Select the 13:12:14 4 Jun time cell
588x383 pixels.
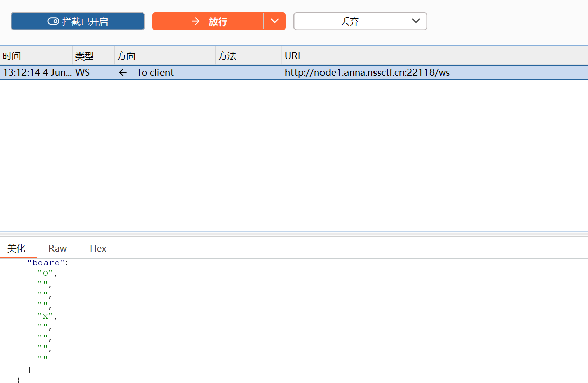click(37, 72)
